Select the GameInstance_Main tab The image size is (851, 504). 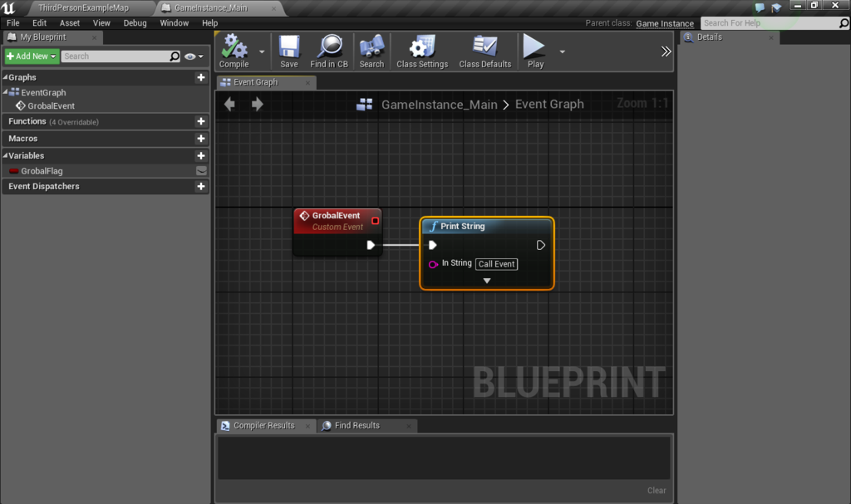click(x=210, y=7)
